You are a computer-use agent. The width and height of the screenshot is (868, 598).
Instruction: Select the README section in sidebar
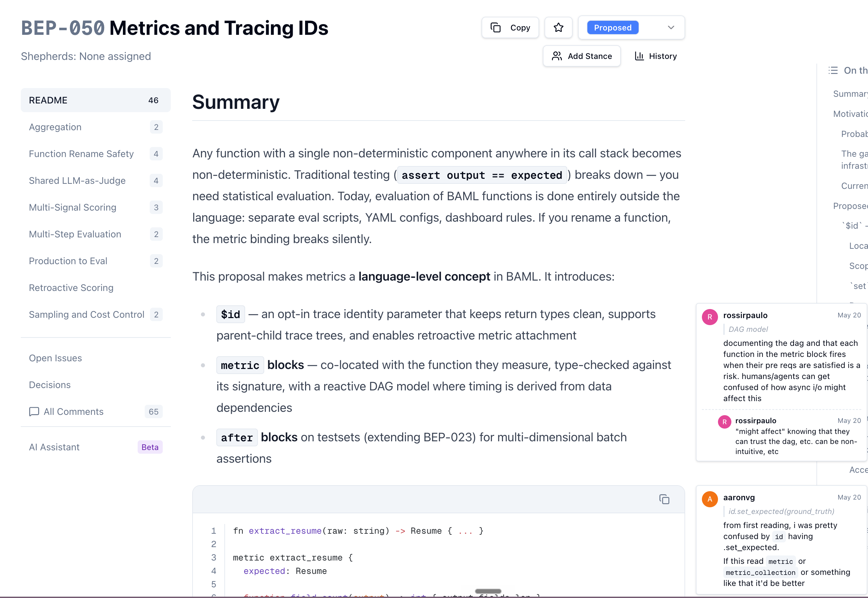95,100
